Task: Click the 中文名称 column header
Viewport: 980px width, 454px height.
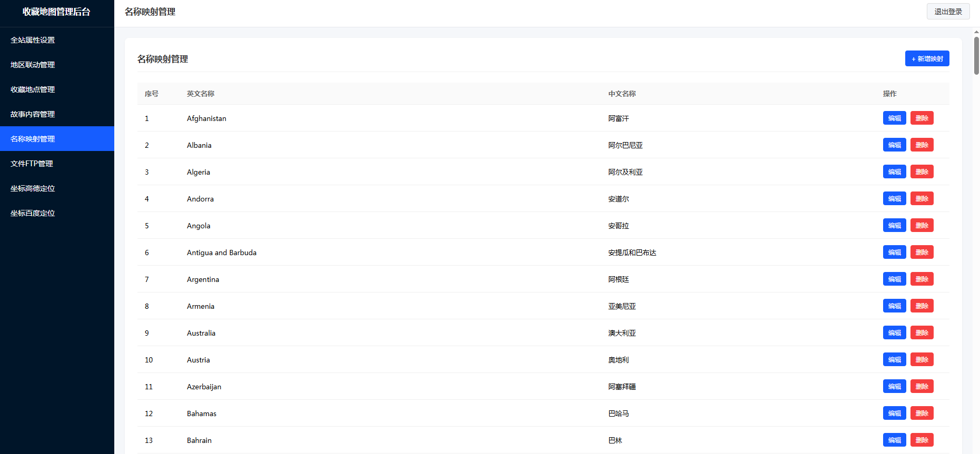Action: (x=622, y=94)
